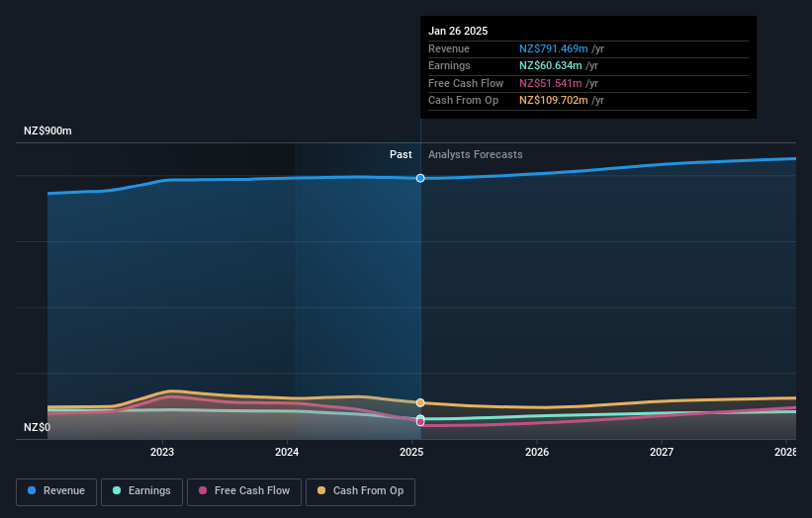
Task: Click the NZ$51.541m free cash flow value
Action: click(x=551, y=83)
